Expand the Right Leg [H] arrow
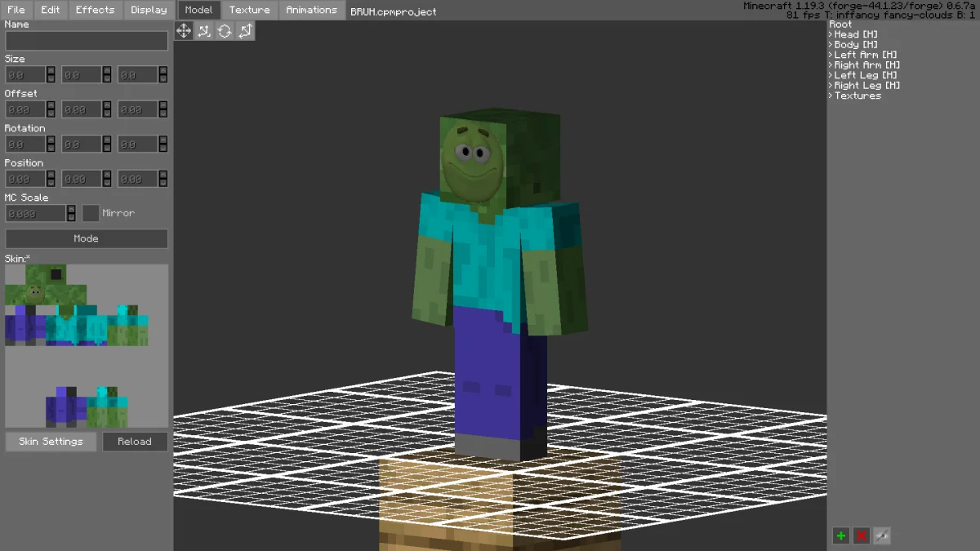 831,86
